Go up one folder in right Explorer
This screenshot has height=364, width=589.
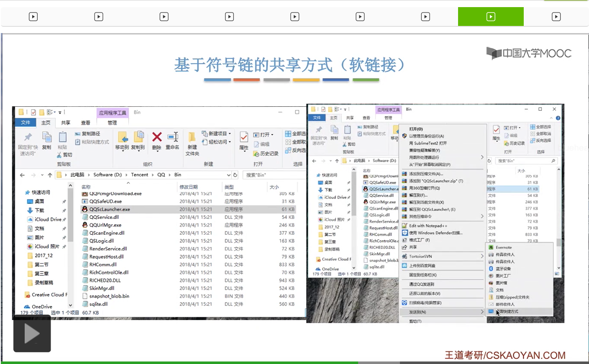(337, 161)
